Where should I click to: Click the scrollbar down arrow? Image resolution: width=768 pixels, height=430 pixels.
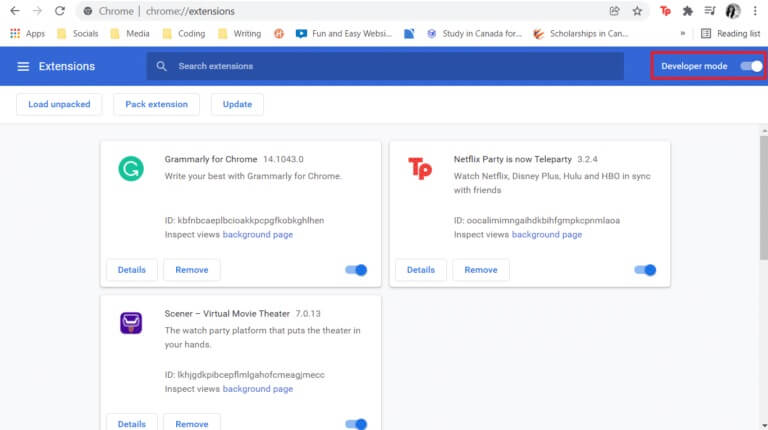(x=764, y=426)
